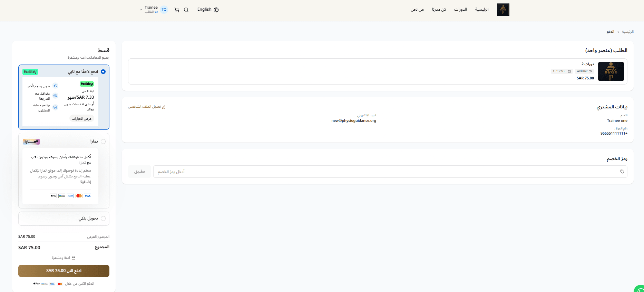The image size is (644, 292).
Task: Click the email new@physioguidance.org
Action: coord(354,121)
